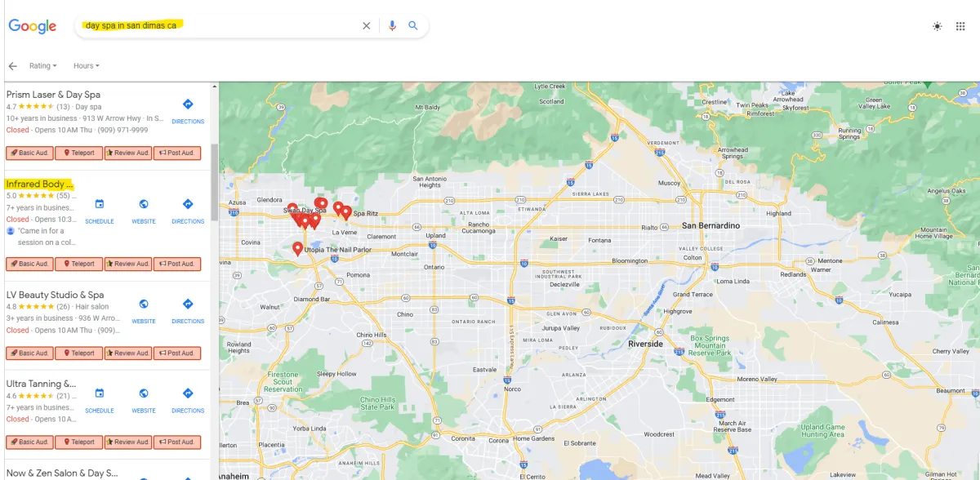Open the Infrared Body listing title

[x=39, y=184]
